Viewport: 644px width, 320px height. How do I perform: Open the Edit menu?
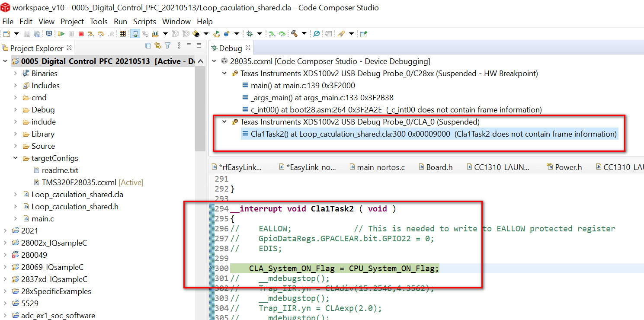click(26, 22)
